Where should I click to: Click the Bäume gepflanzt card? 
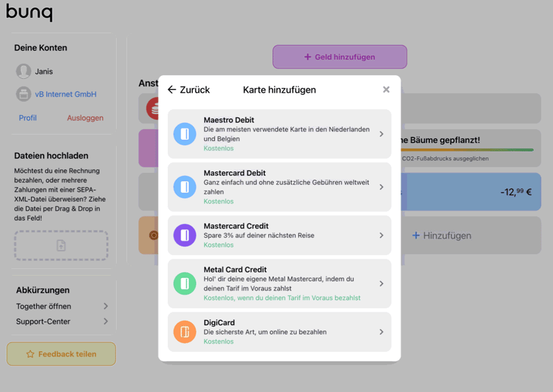pos(471,148)
